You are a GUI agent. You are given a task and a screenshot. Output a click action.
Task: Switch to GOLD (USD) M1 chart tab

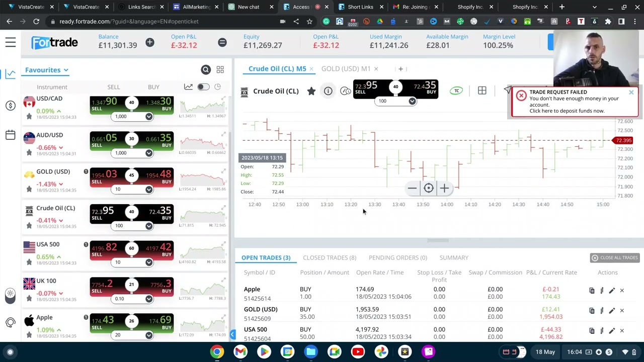click(346, 69)
